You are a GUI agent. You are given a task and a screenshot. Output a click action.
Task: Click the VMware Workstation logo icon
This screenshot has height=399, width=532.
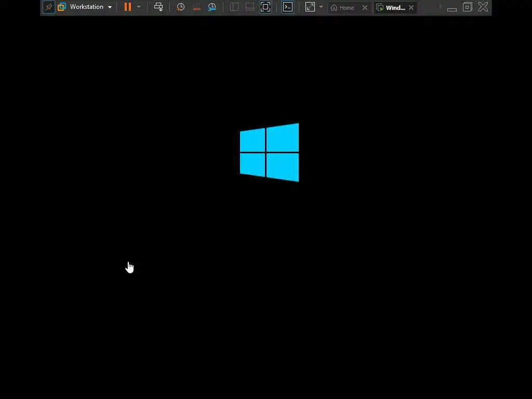pos(62,7)
